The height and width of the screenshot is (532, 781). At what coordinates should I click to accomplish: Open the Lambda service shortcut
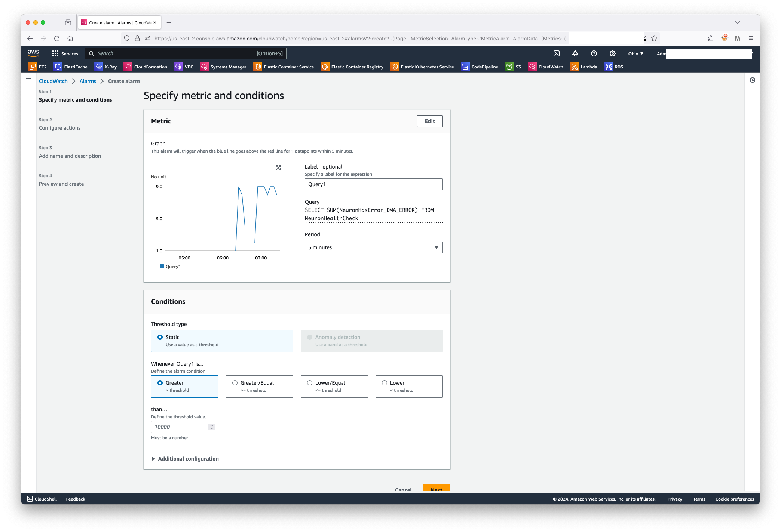tap(584, 67)
